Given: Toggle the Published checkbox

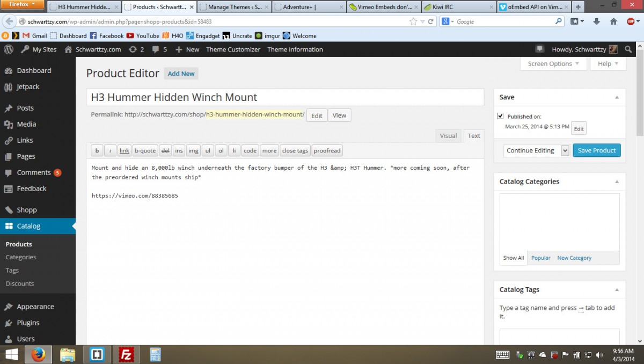Looking at the screenshot, I should click(x=500, y=116).
